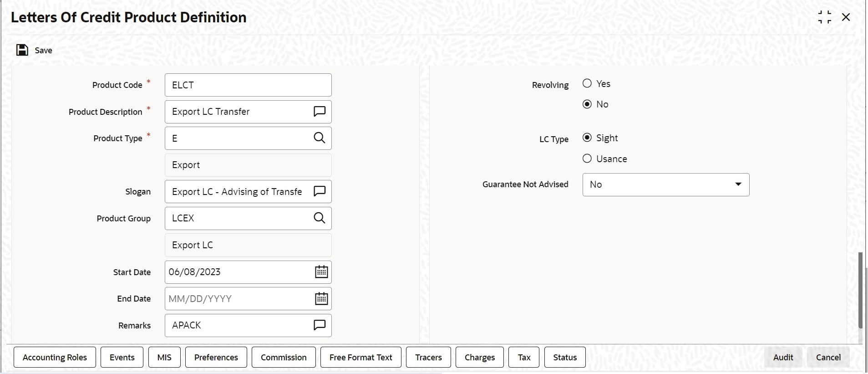Open the Accounting Roles tab
This screenshot has width=868, height=374.
click(55, 357)
